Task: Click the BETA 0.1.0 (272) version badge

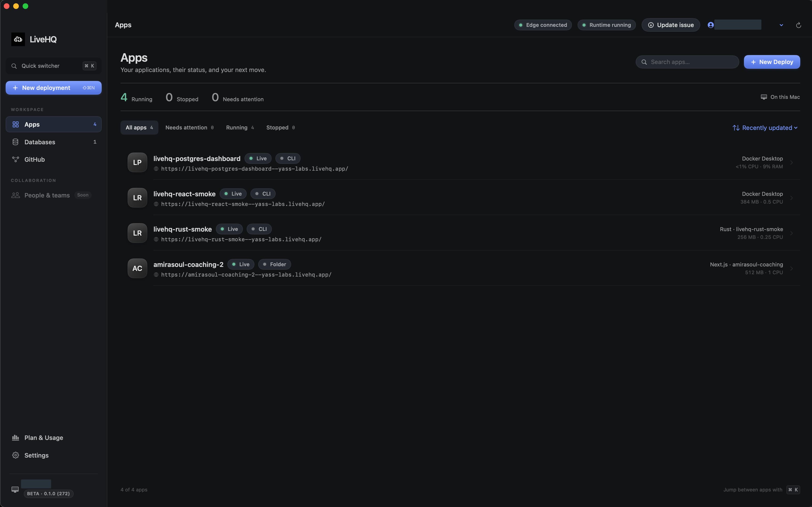Action: [49, 494]
